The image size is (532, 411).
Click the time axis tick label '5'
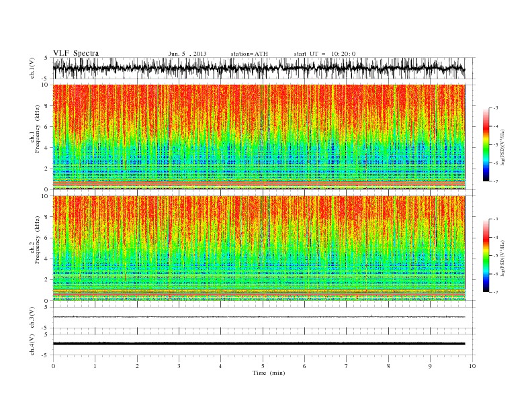(263, 366)
